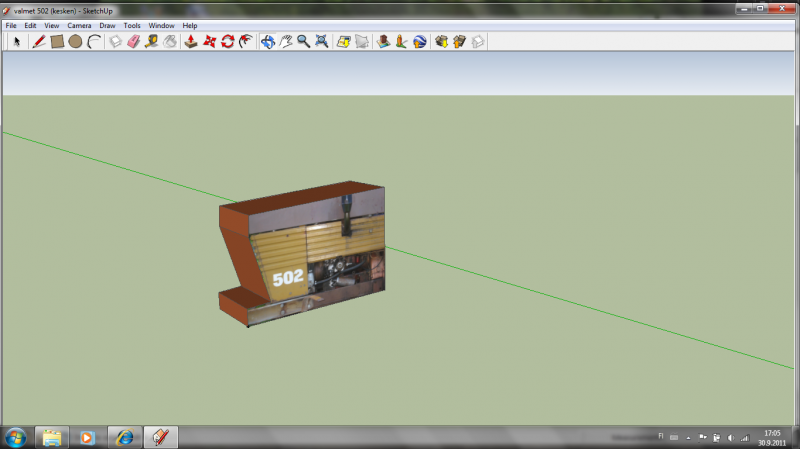This screenshot has height=449, width=800.
Task: Open the View menu
Action: coord(52,26)
